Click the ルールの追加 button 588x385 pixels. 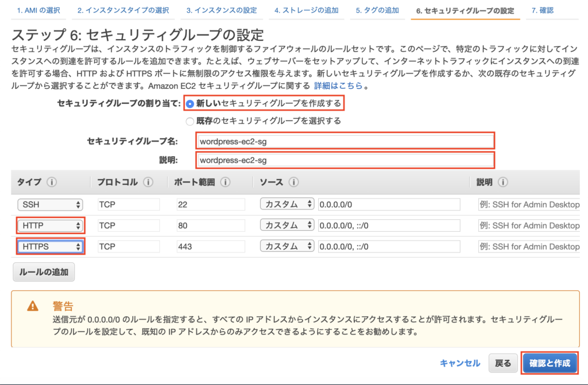[x=44, y=272]
